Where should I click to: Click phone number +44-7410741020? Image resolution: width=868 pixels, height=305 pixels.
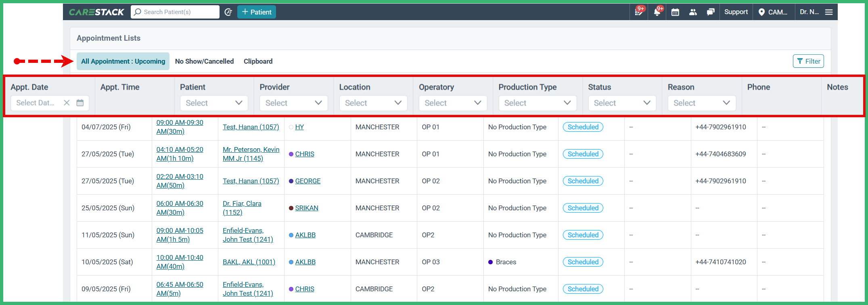721,262
